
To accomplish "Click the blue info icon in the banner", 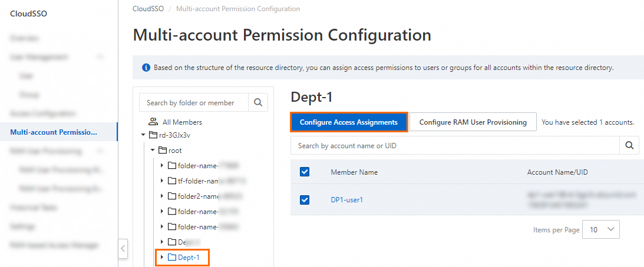I will point(146,68).
